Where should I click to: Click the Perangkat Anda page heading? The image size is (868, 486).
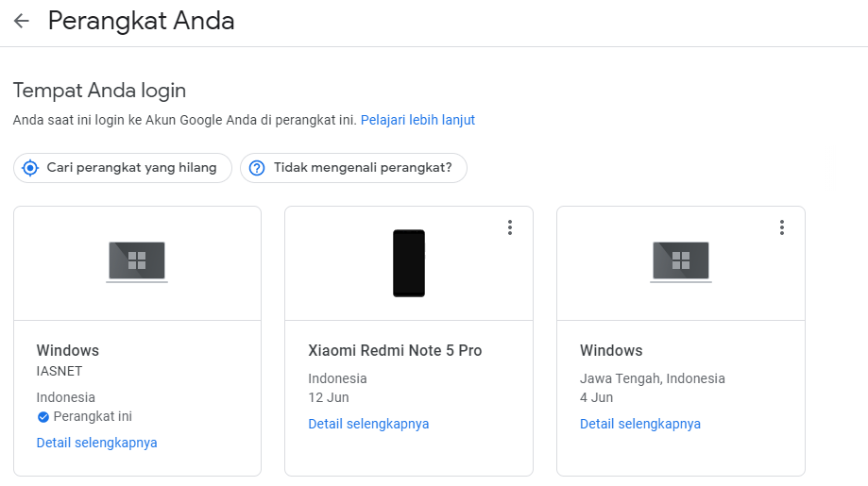pyautogui.click(x=141, y=22)
